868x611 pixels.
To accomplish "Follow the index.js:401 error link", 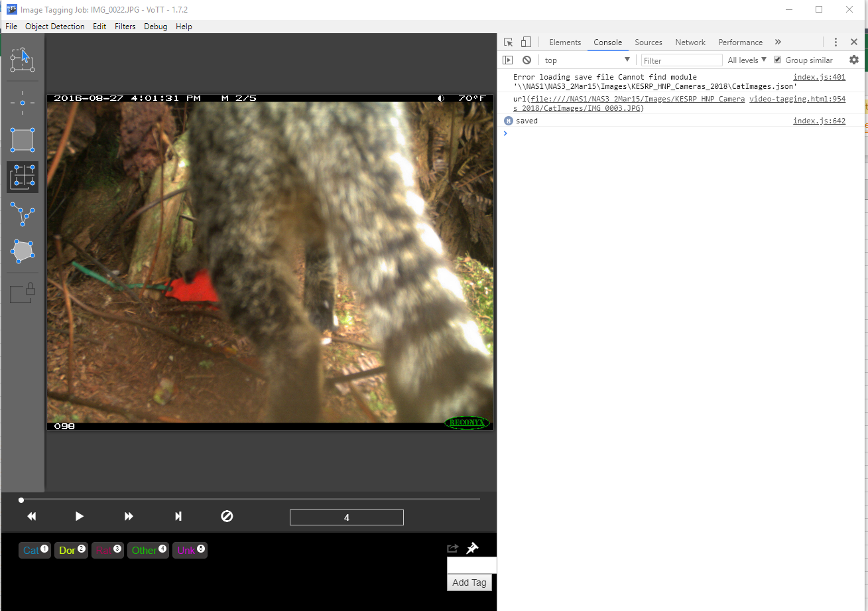I will pos(820,76).
